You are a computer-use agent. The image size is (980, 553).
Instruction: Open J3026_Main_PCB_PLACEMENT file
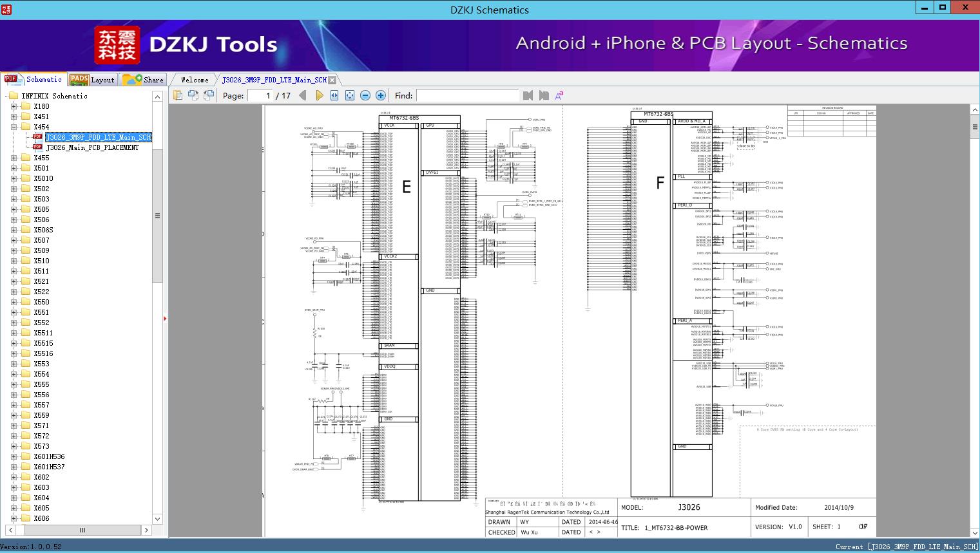tap(92, 147)
